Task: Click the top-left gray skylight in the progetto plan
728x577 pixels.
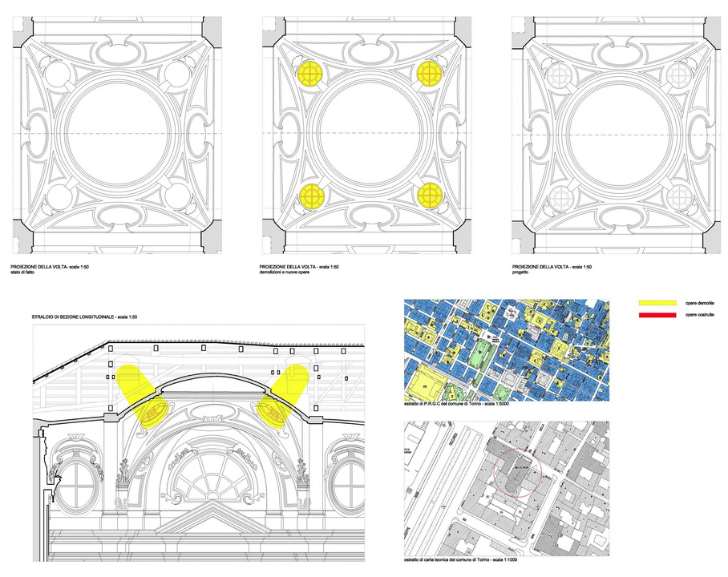Action: [558, 75]
